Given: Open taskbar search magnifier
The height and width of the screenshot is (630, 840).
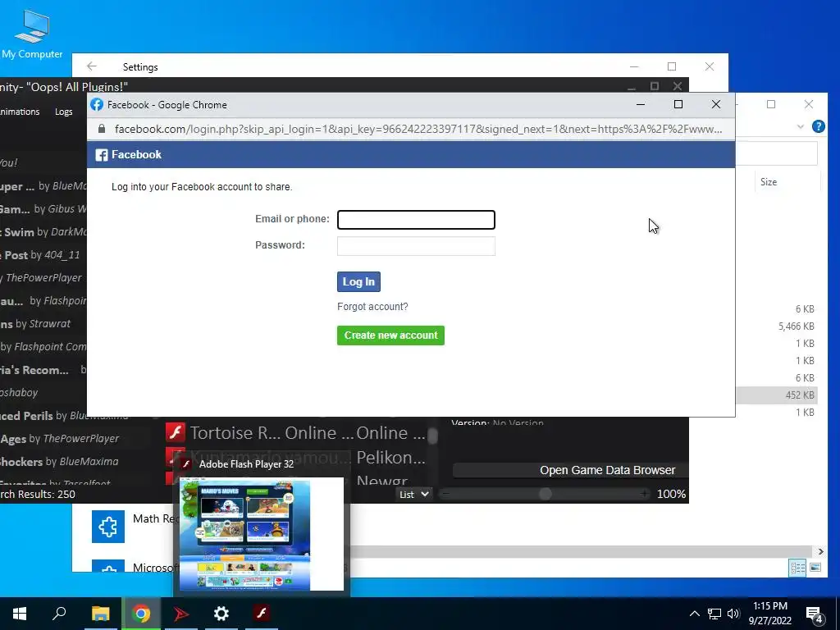Looking at the screenshot, I should pyautogui.click(x=59, y=614).
